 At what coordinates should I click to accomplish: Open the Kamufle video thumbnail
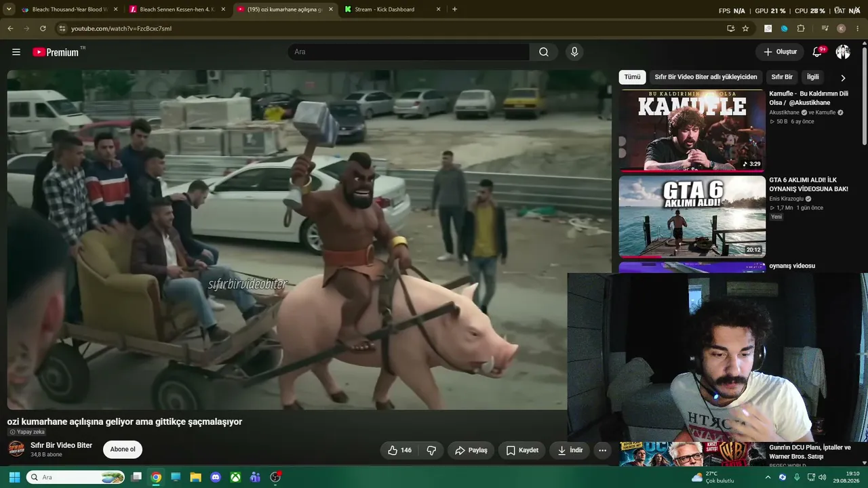(692, 131)
